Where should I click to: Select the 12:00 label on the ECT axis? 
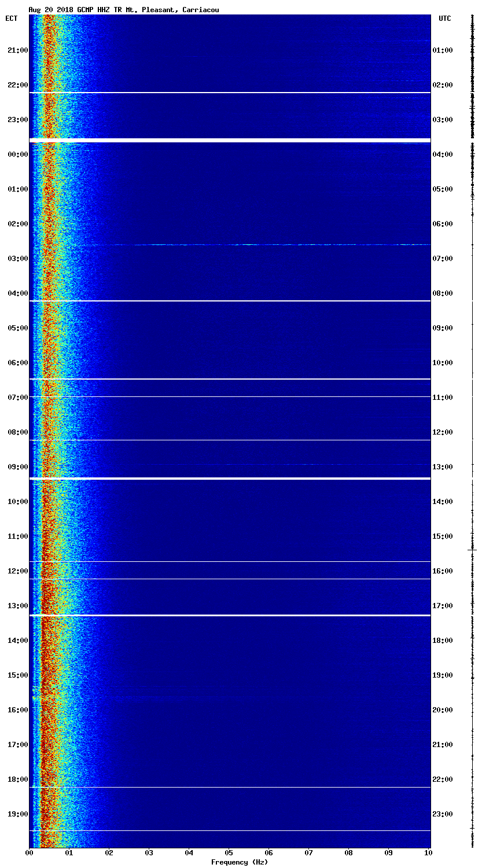coord(18,571)
